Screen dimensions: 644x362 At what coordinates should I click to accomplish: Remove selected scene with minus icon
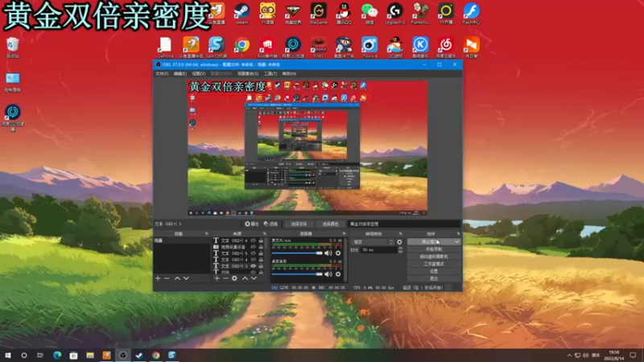pyautogui.click(x=167, y=278)
